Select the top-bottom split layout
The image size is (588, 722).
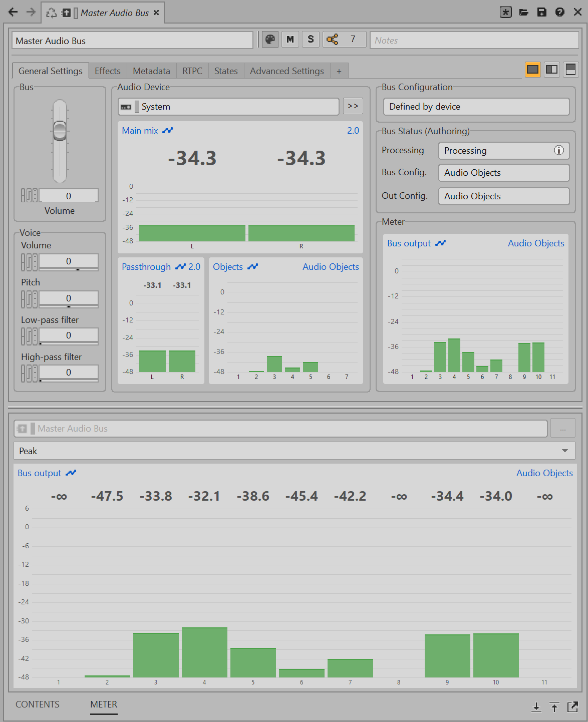[x=570, y=70]
